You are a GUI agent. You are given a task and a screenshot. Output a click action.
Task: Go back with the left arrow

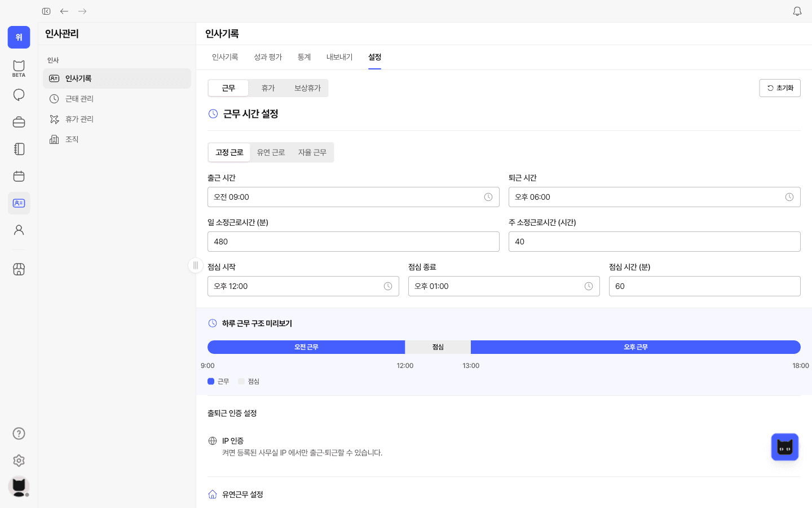tap(64, 11)
